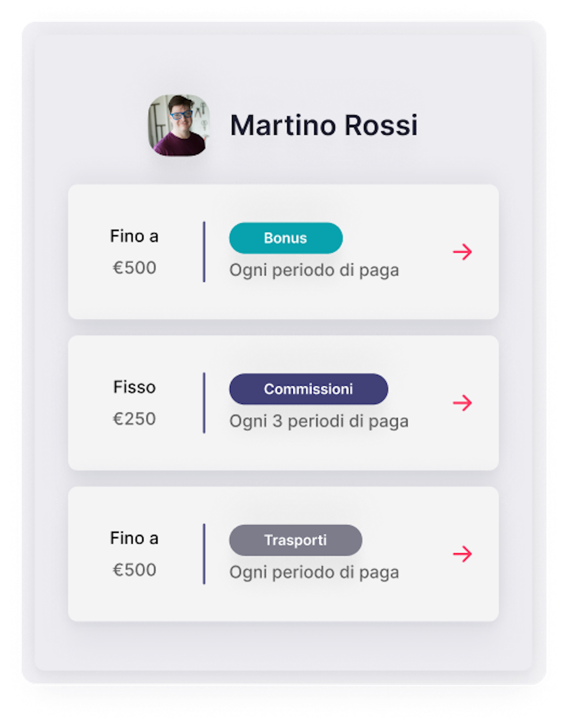Click the vertical divider in Trasporti card

pos(204,554)
